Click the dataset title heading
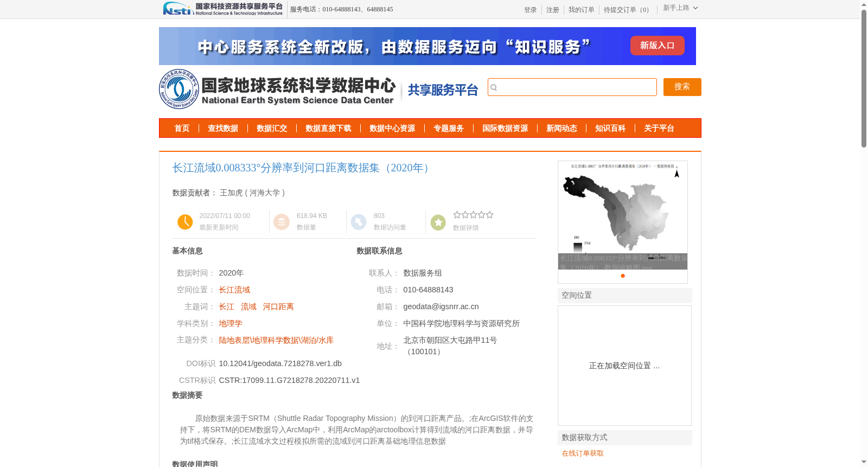 pos(303,168)
